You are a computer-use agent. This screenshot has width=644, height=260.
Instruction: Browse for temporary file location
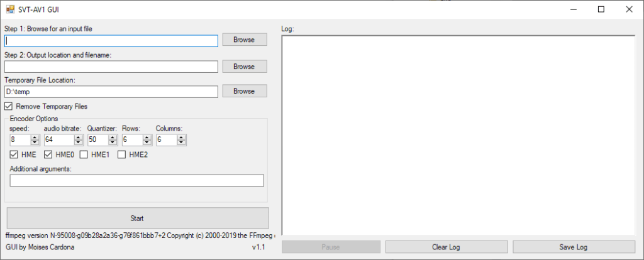click(245, 91)
